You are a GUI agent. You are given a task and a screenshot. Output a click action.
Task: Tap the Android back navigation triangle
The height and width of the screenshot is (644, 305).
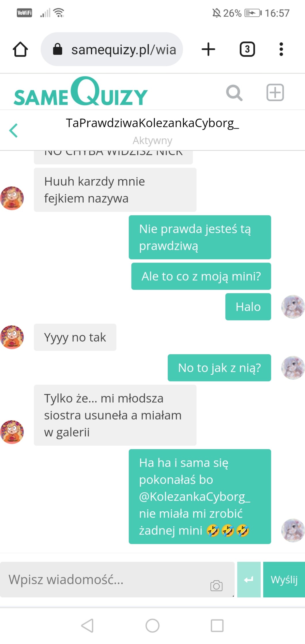(x=87, y=626)
